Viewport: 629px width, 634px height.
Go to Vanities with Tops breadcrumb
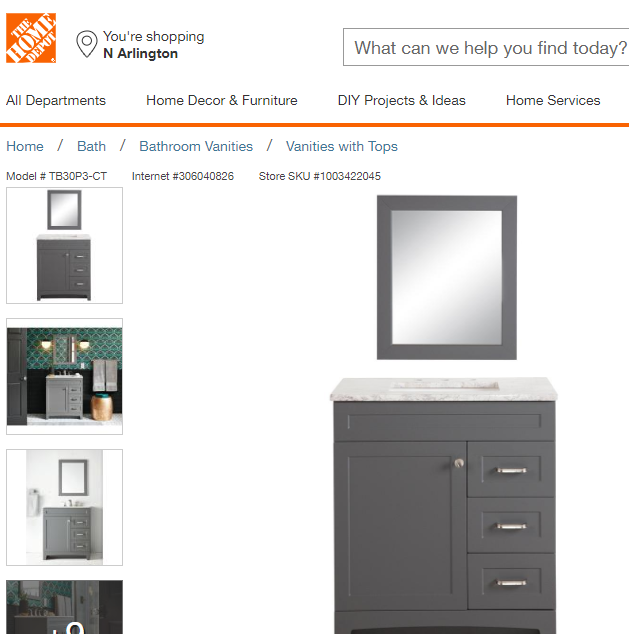click(342, 146)
